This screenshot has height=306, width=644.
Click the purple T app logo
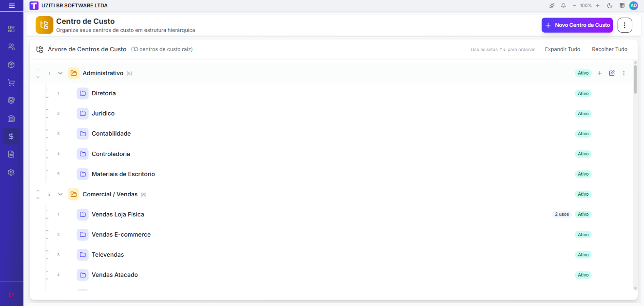pyautogui.click(x=34, y=6)
